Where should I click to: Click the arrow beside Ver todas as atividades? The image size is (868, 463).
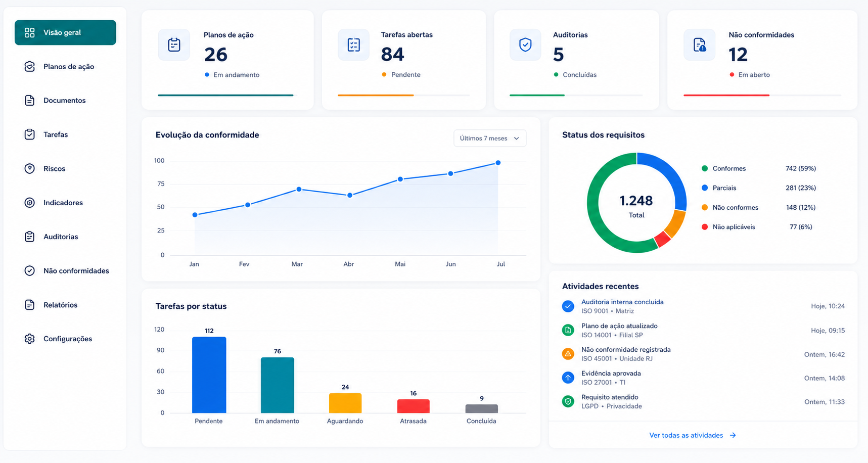[733, 435]
